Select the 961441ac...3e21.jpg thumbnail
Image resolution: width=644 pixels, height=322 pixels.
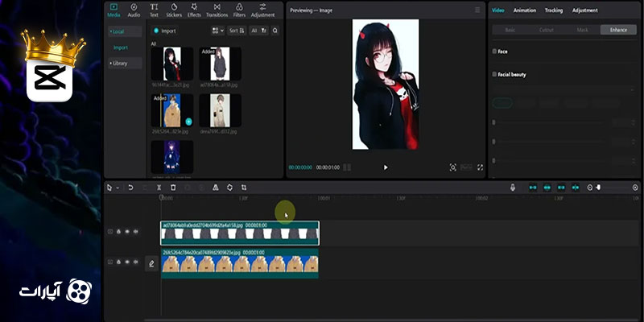(172, 64)
